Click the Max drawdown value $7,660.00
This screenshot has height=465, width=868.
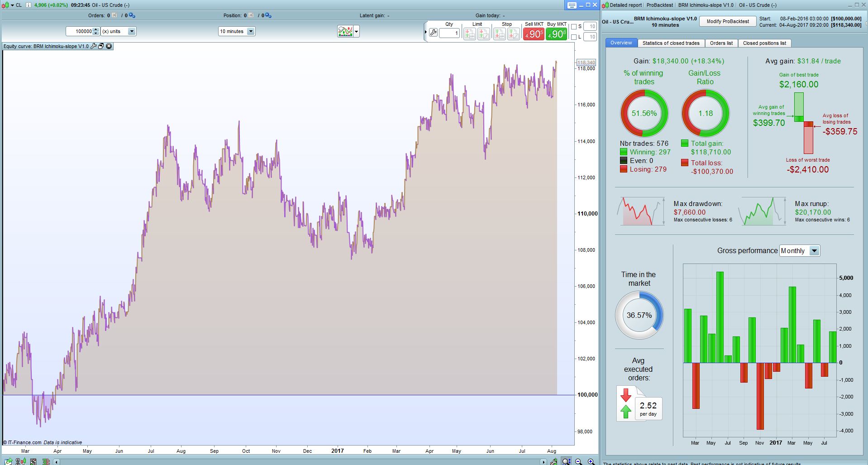tap(689, 212)
